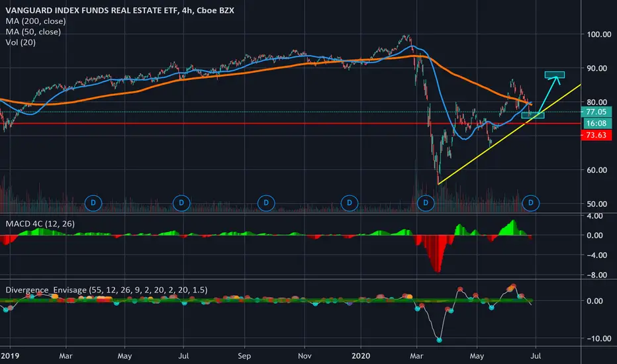Screen dimensions: 617x364
Task: Click the Sep label on time axis
Action: [x=244, y=356]
